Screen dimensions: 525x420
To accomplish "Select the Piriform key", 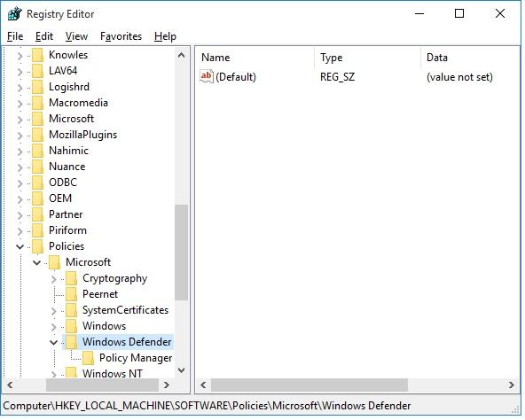I will tap(67, 230).
